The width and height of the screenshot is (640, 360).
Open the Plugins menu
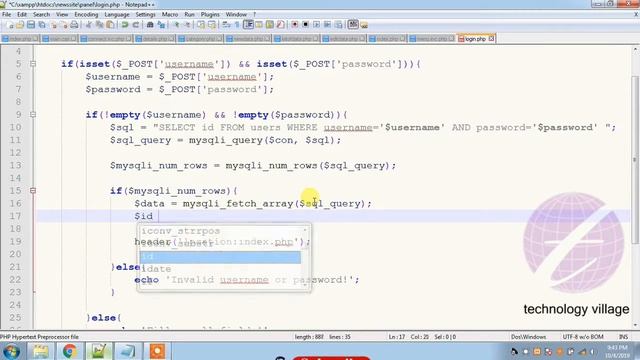pyautogui.click(x=210, y=14)
